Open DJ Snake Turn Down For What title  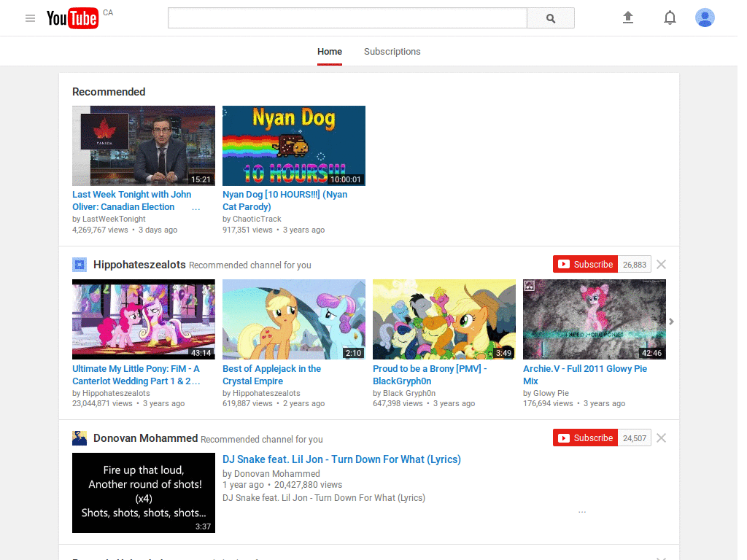(341, 459)
